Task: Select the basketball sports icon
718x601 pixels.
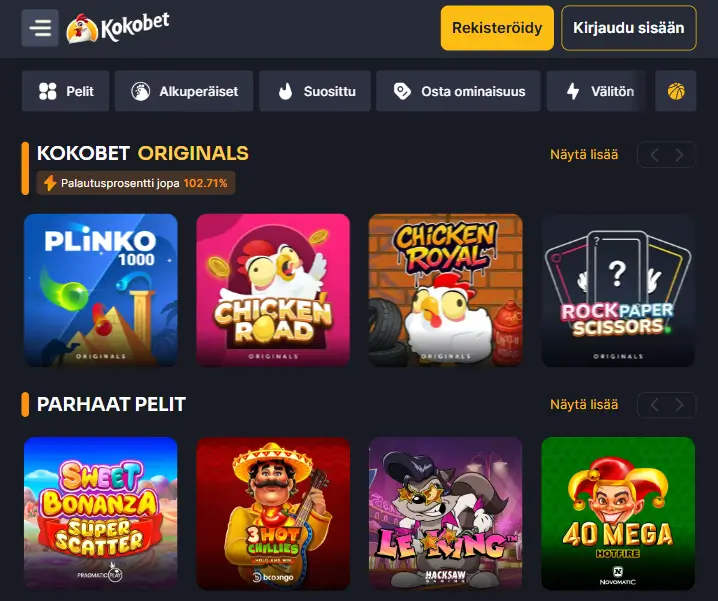Action: (x=676, y=91)
